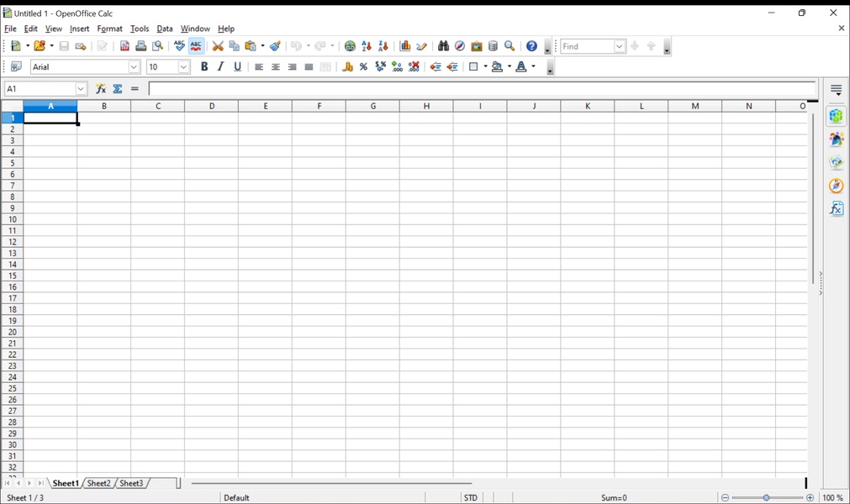
Task: Open the sidebar Functions panel
Action: pyautogui.click(x=836, y=209)
